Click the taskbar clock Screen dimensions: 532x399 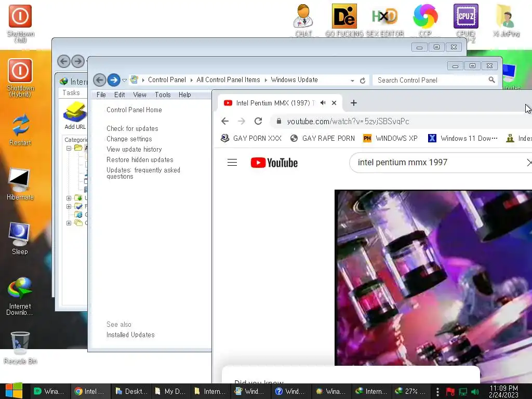coord(503,391)
